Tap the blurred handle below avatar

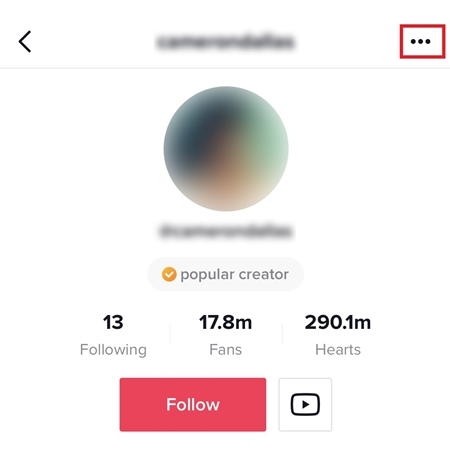tap(226, 231)
